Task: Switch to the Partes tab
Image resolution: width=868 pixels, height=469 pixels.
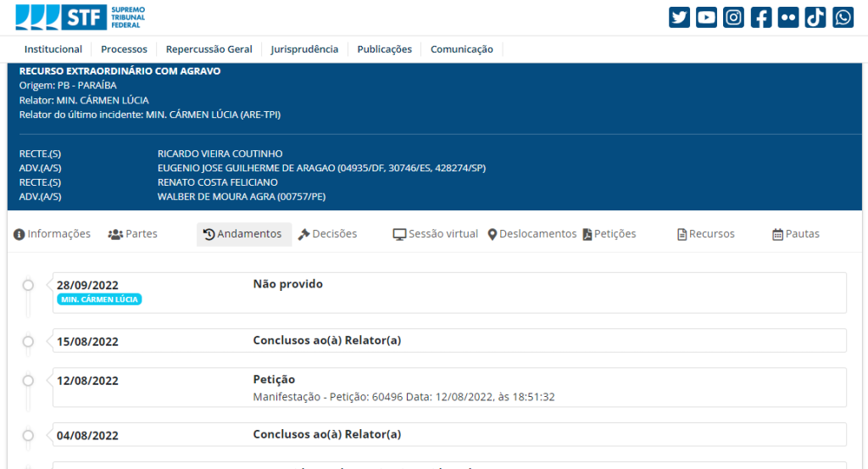Action: point(133,234)
